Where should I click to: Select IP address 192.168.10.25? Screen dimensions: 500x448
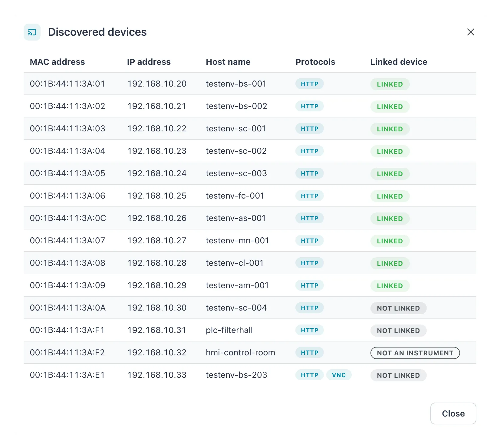(157, 196)
